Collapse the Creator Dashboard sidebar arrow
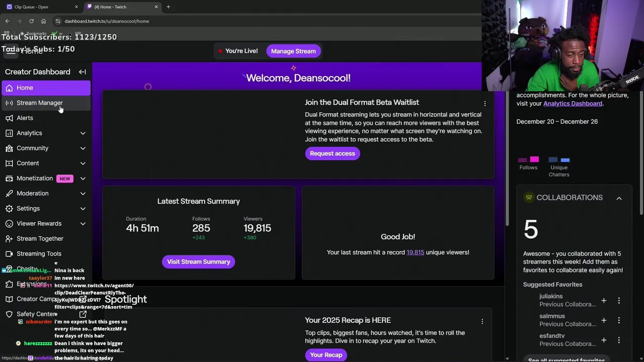 (82, 72)
